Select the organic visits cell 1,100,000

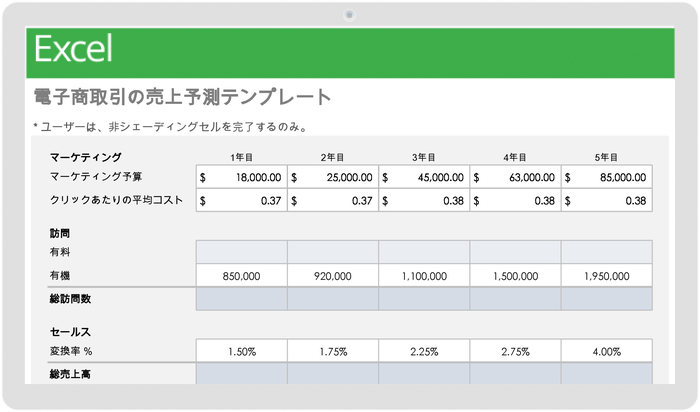(424, 275)
